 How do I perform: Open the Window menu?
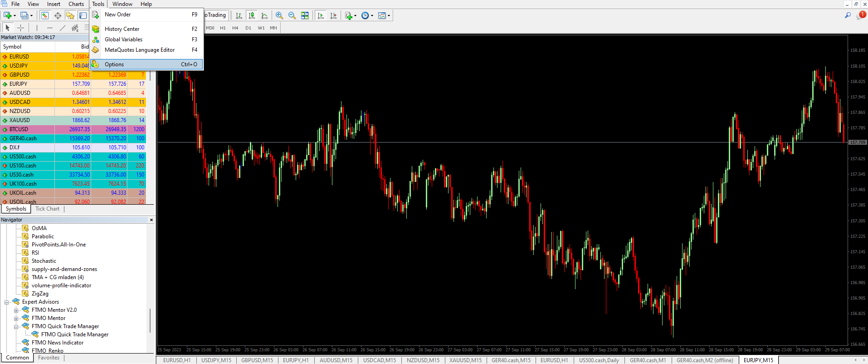(122, 4)
